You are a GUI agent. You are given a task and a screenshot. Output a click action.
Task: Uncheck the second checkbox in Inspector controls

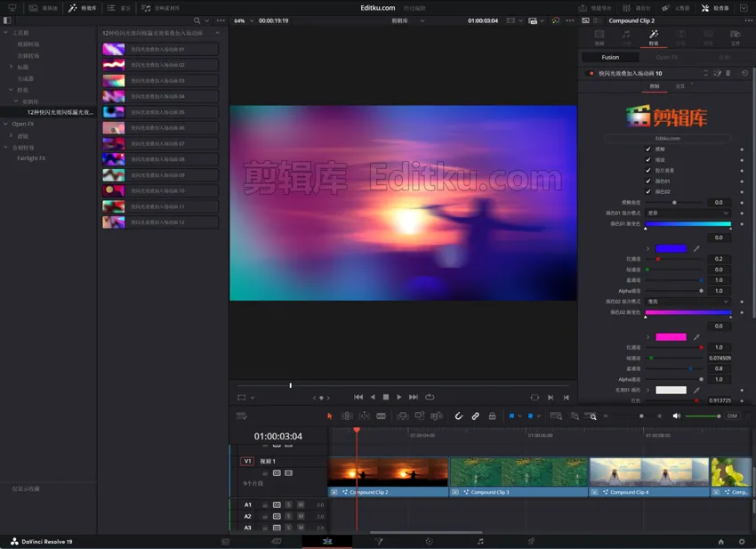[648, 159]
